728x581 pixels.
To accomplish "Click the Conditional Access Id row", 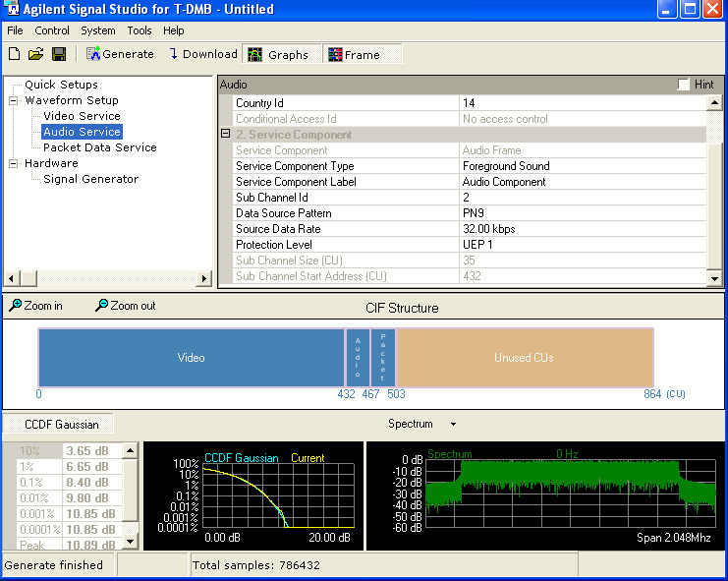I will [x=470, y=119].
